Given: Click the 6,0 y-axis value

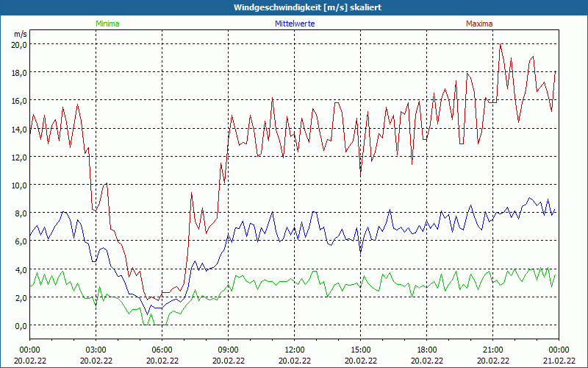Looking at the screenshot, I should tap(21, 241).
